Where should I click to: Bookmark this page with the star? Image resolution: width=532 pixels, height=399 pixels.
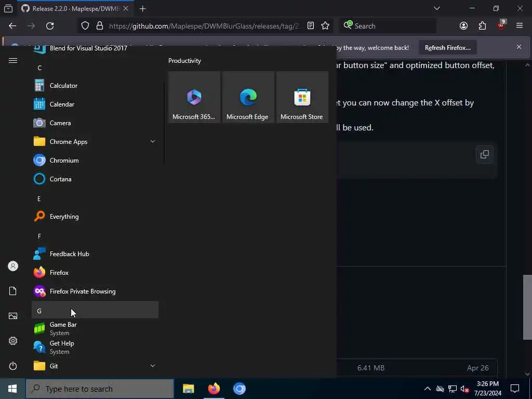click(x=325, y=26)
